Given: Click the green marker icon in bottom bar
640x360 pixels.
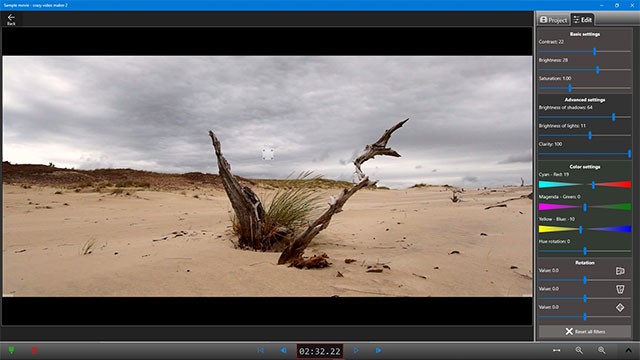Looking at the screenshot, I should tap(11, 350).
